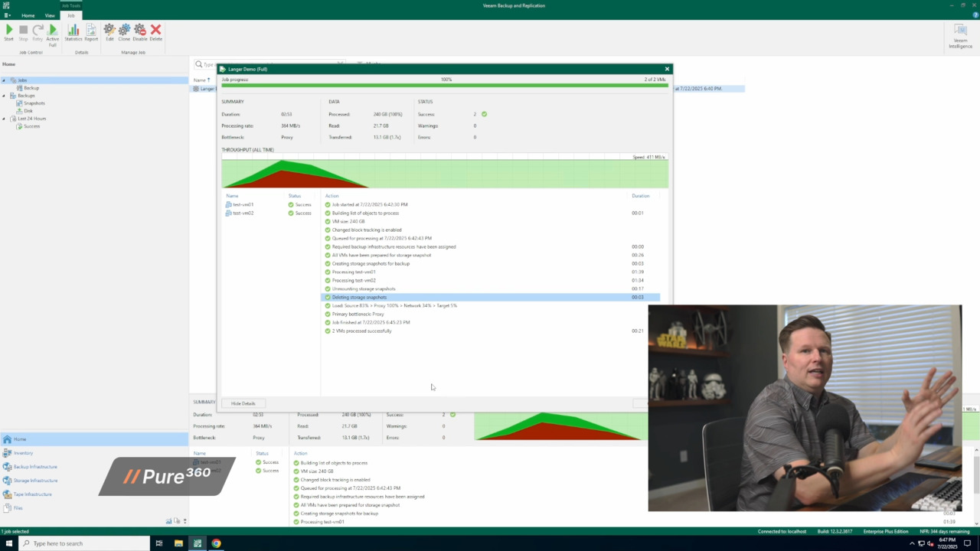Start the selected backup job
Viewport: 980px width, 551px height.
tap(9, 32)
